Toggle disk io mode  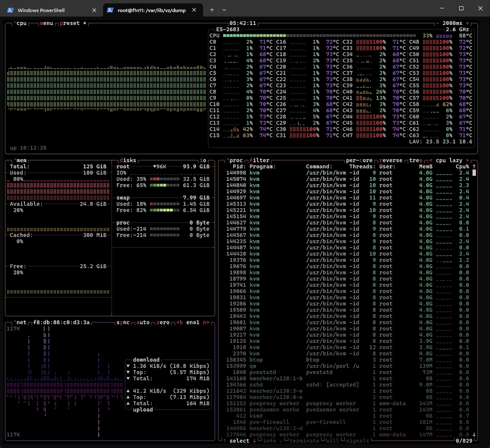(203, 161)
